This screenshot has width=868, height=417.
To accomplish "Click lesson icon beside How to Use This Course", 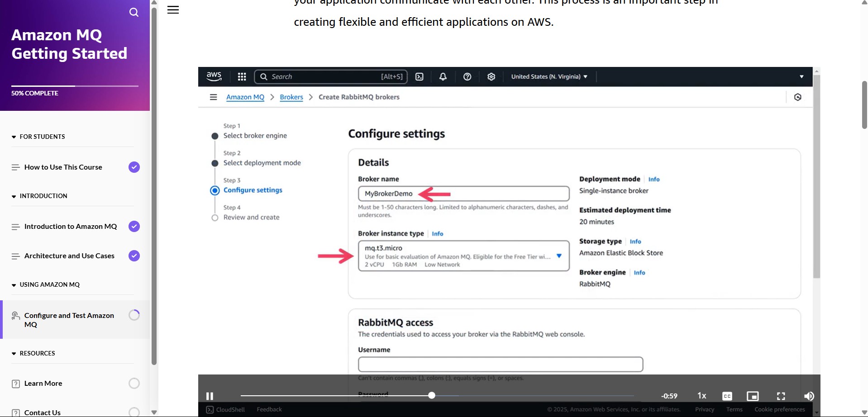I will click(15, 167).
